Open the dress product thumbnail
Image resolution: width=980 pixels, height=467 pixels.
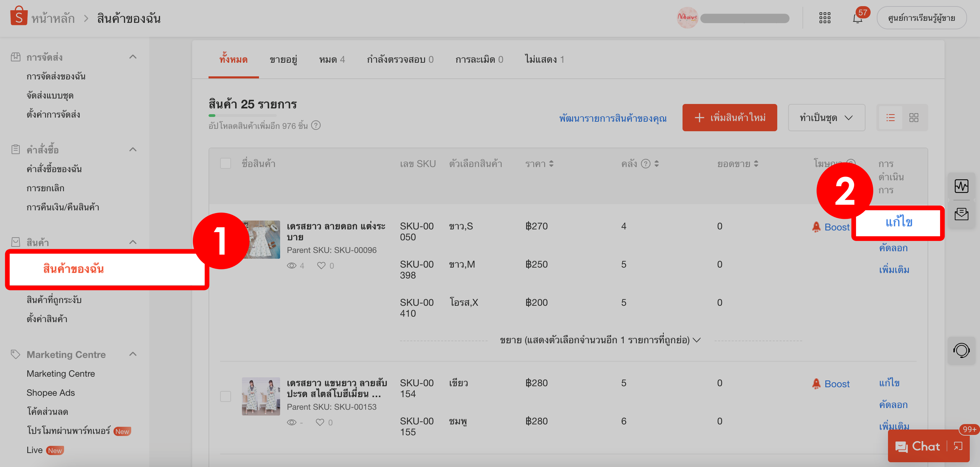pyautogui.click(x=261, y=239)
